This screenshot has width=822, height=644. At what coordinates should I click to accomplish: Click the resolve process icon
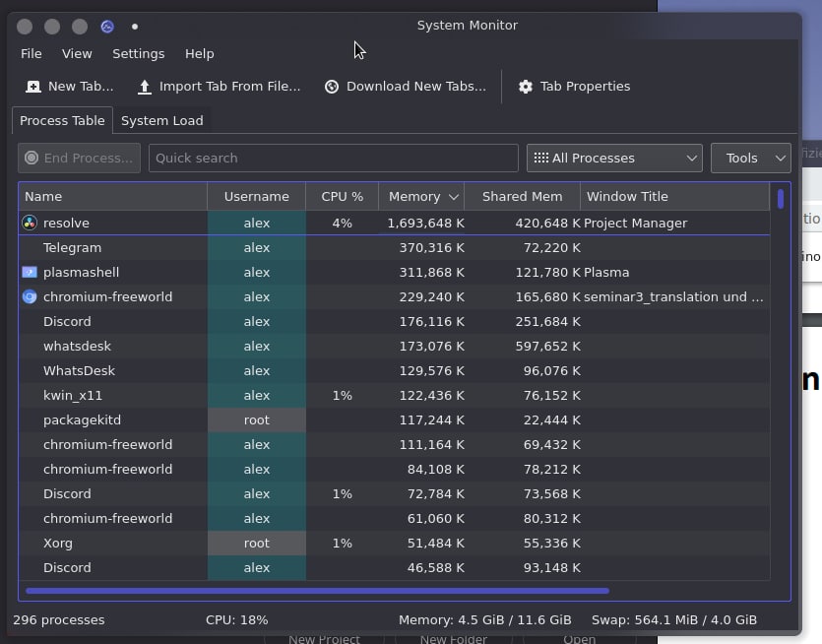pyautogui.click(x=30, y=223)
